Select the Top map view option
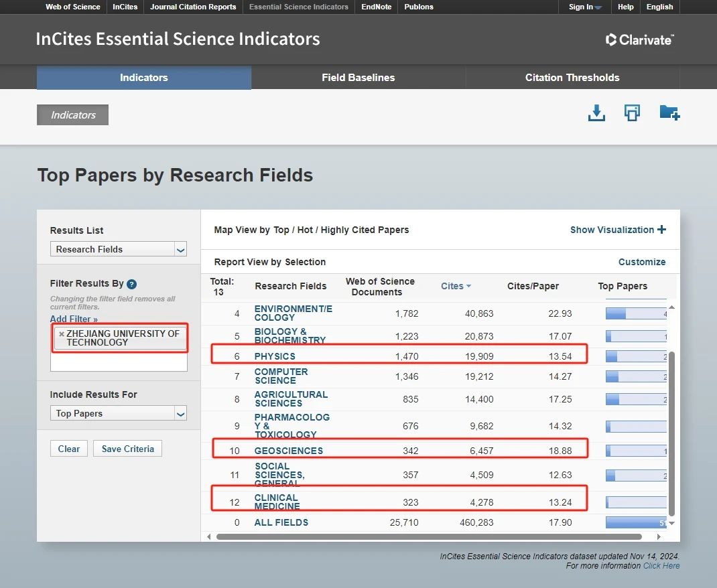Viewport: 717px width, 588px height. pyautogui.click(x=281, y=230)
